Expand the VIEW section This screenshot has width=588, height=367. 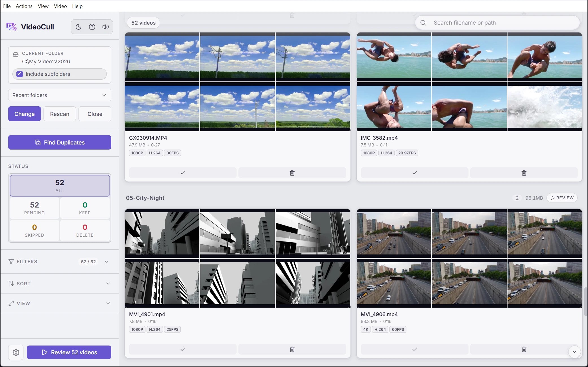pyautogui.click(x=60, y=303)
